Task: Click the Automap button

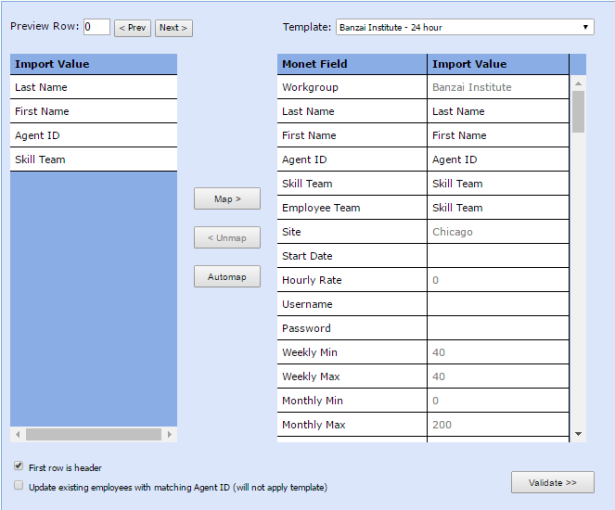Action: [226, 277]
